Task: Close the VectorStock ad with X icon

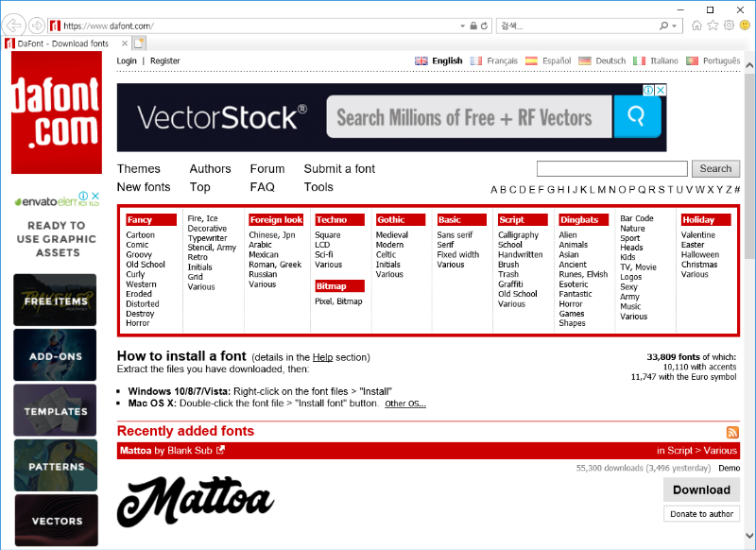Action: 661,90
